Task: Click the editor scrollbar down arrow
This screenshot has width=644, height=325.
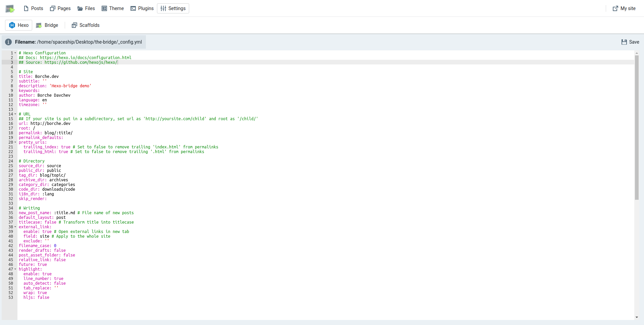Action: pyautogui.click(x=637, y=317)
